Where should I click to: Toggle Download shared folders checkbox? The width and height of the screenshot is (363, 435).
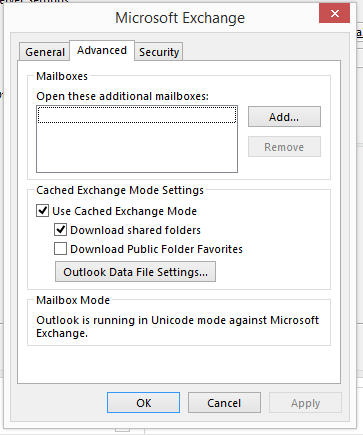point(60,230)
